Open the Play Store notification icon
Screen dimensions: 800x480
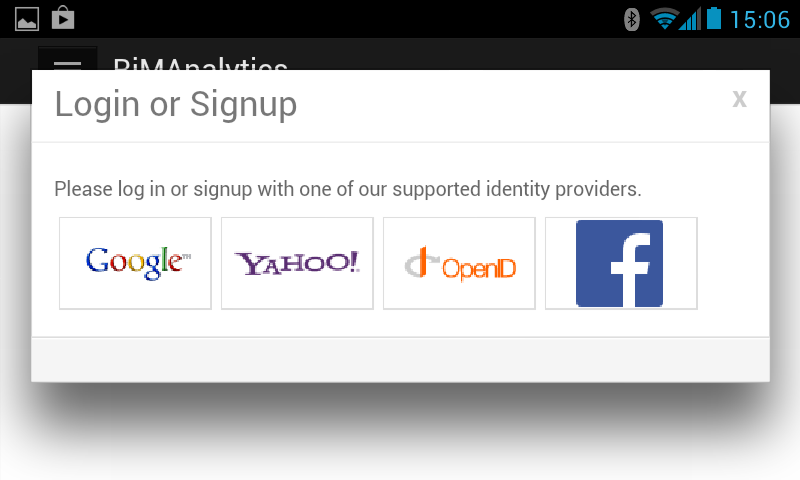point(63,18)
